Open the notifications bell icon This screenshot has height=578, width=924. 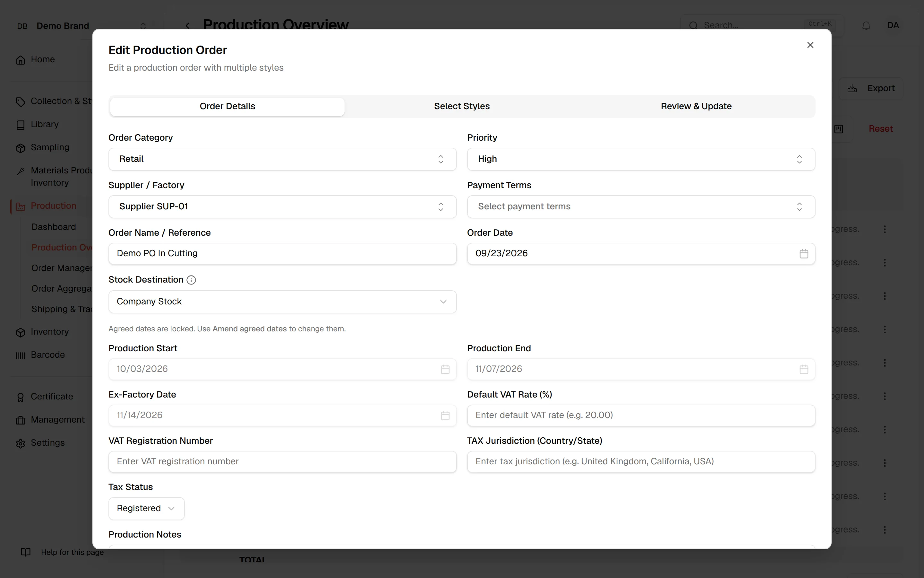pos(866,26)
